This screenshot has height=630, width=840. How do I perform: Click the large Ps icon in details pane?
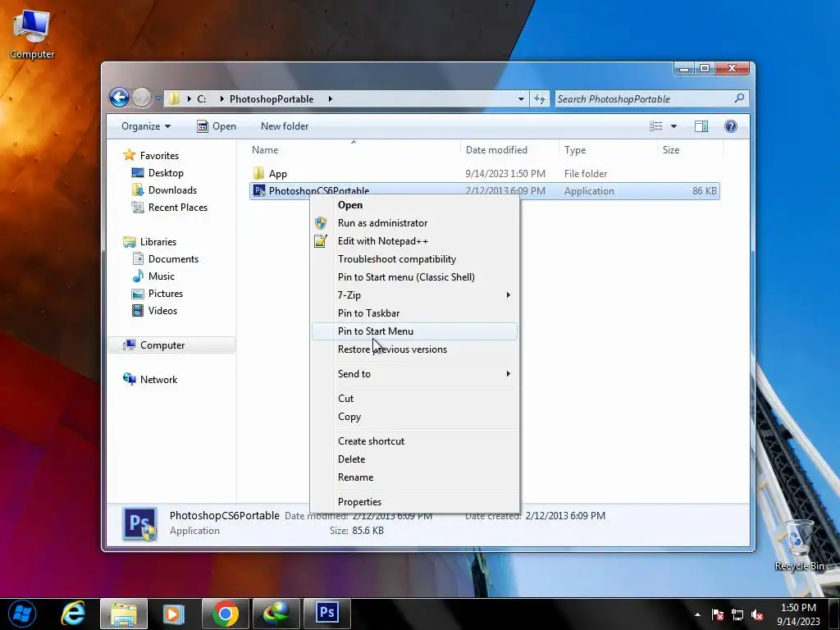(139, 523)
